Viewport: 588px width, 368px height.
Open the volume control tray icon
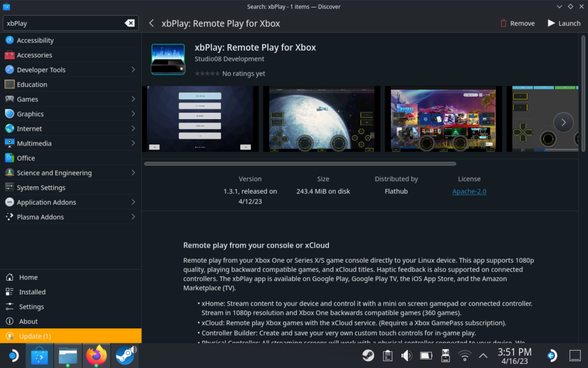coord(407,355)
